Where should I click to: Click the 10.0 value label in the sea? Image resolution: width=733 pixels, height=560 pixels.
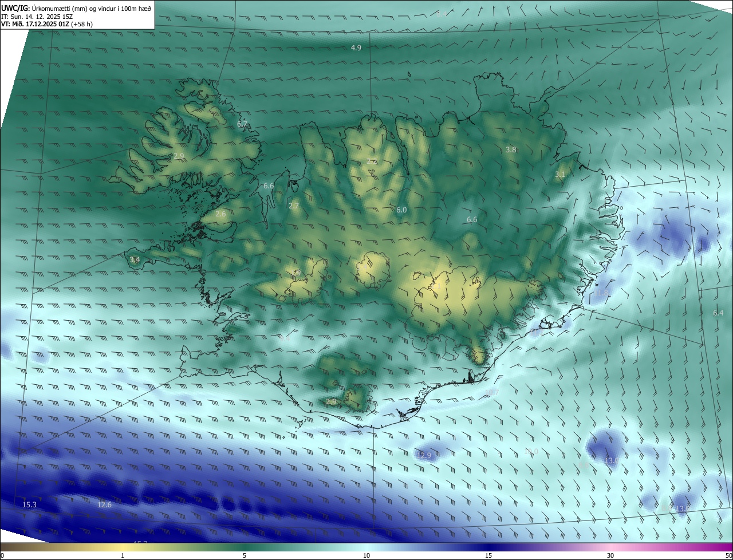tap(531, 452)
